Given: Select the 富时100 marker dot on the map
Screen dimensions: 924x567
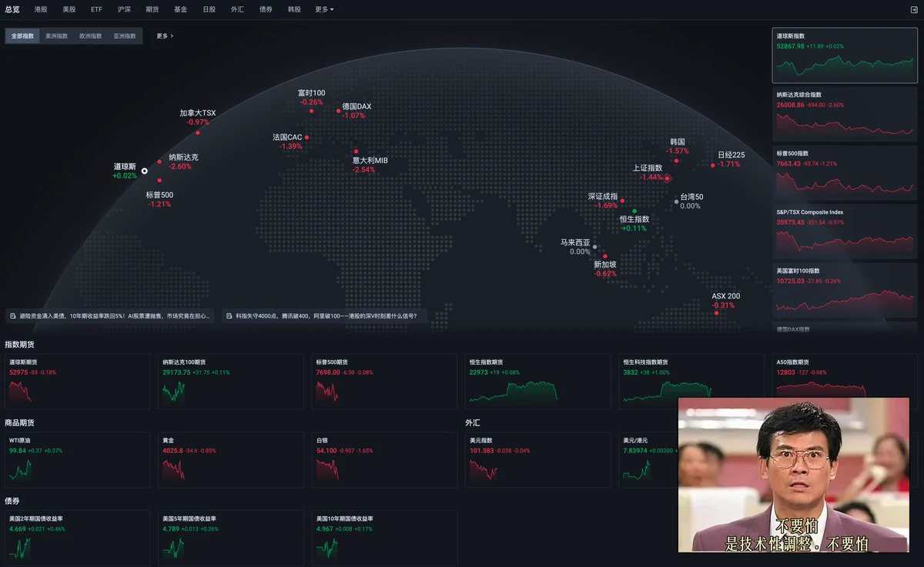Looking at the screenshot, I should [x=311, y=111].
